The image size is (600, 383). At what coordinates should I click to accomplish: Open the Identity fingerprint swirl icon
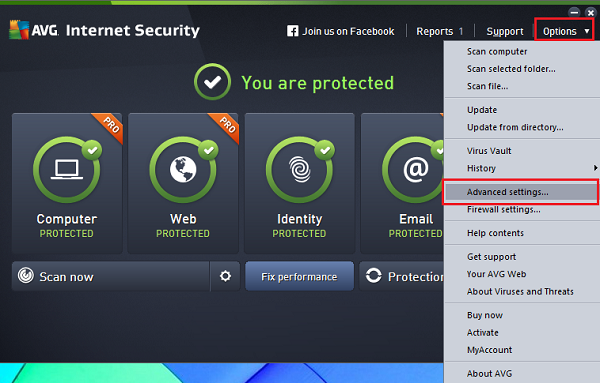click(x=300, y=169)
